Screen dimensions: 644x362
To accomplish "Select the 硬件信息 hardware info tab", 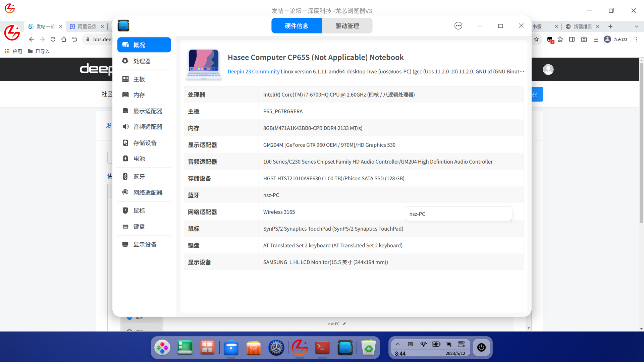I will click(297, 26).
